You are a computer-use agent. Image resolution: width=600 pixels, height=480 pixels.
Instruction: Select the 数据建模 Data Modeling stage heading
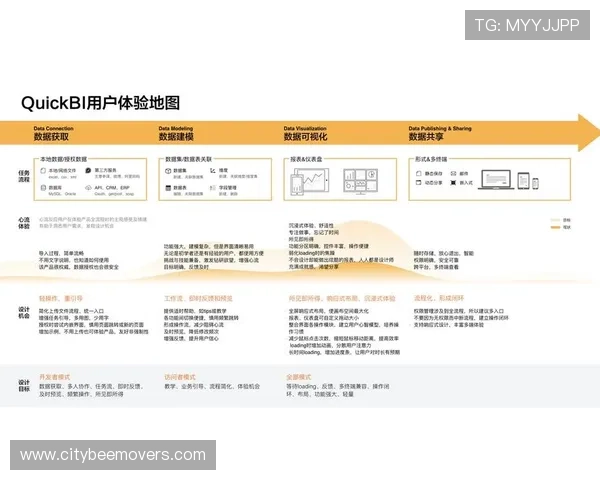click(176, 133)
